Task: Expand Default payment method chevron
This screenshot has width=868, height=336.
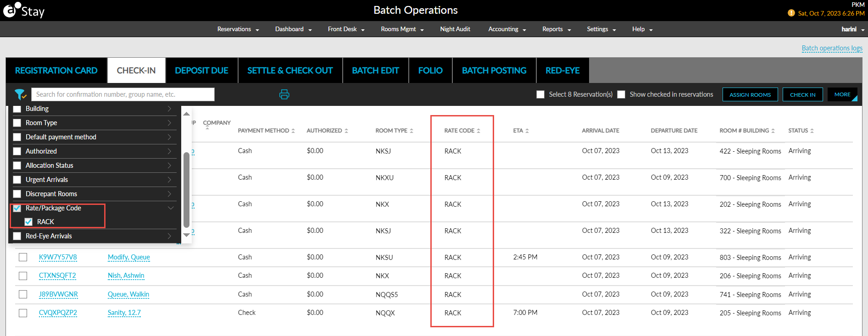Action: (x=169, y=137)
